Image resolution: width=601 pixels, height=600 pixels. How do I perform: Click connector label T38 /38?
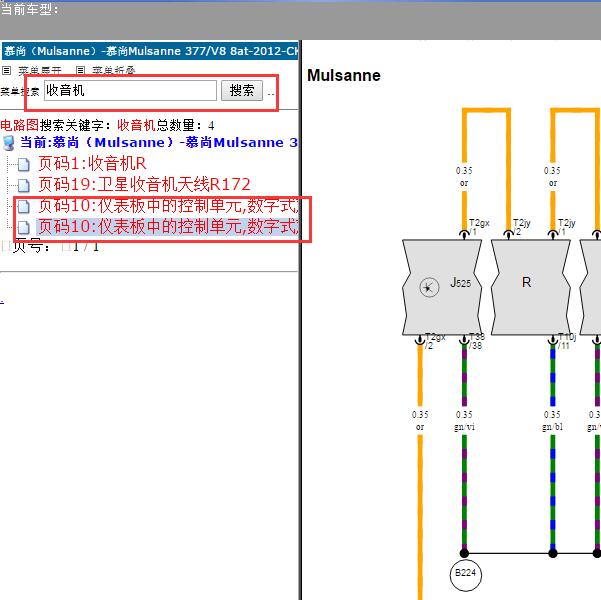pos(477,341)
